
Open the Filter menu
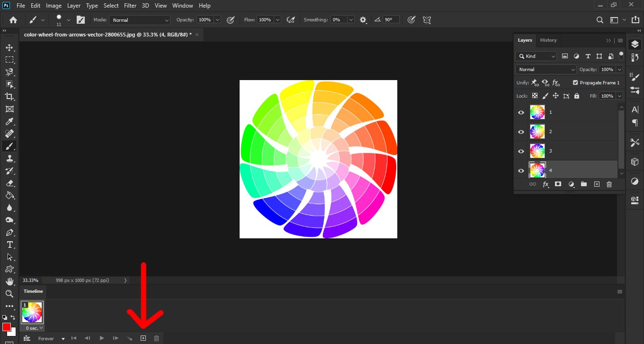pyautogui.click(x=130, y=6)
